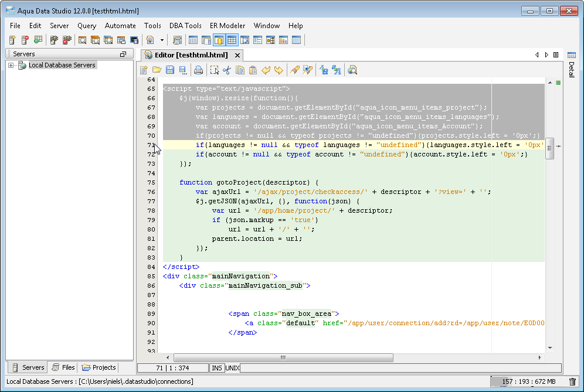Click the Find magnifier icon in editor toolbar
584x392 pixels.
[x=352, y=70]
